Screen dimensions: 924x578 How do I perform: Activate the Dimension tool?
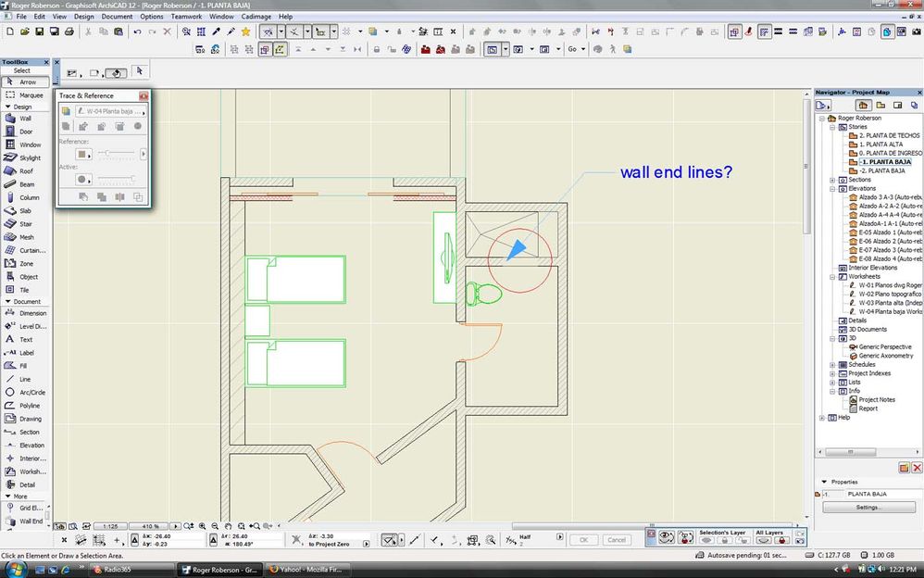tap(31, 313)
